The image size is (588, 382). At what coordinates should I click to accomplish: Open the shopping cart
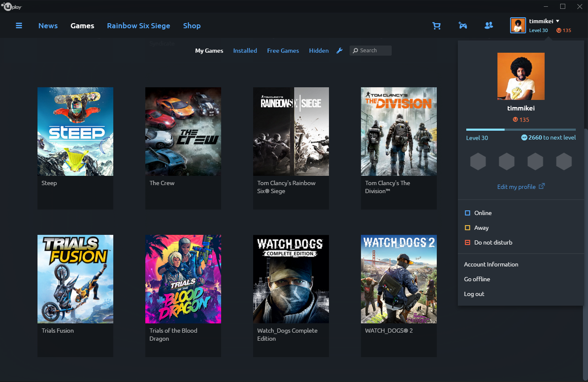coord(436,25)
